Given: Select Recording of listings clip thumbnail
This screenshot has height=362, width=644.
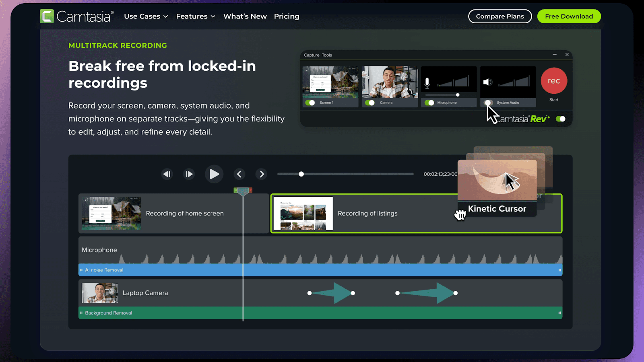Looking at the screenshot, I should 303,213.
